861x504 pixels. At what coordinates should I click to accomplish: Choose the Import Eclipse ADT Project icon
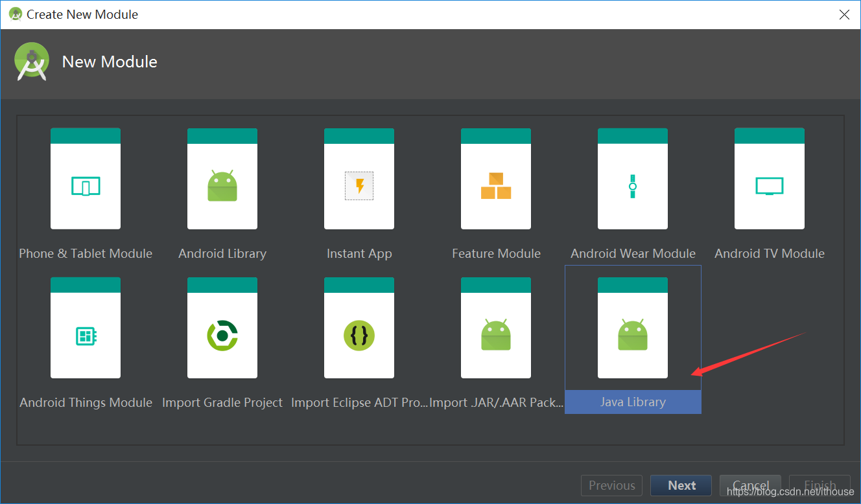click(x=359, y=328)
